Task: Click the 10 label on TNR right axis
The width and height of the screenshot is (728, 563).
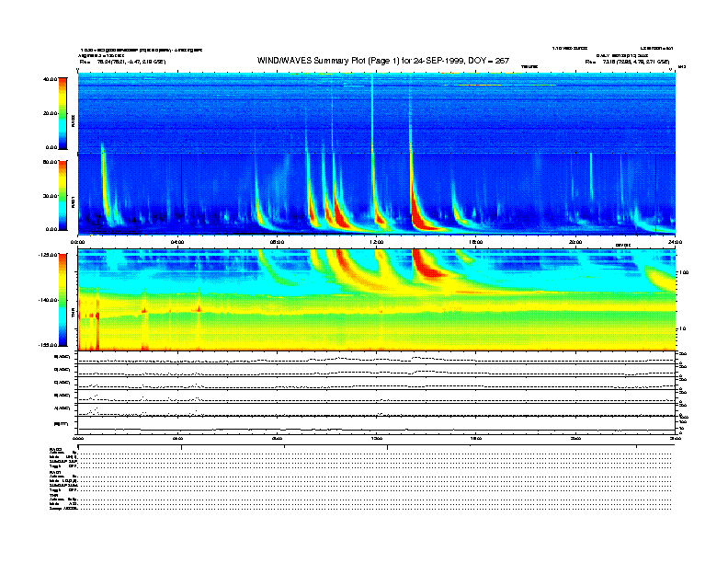Action: pos(682,328)
